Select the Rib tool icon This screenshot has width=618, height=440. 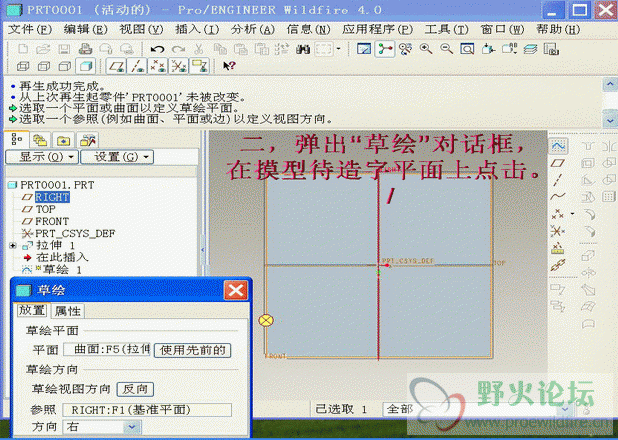point(589,180)
